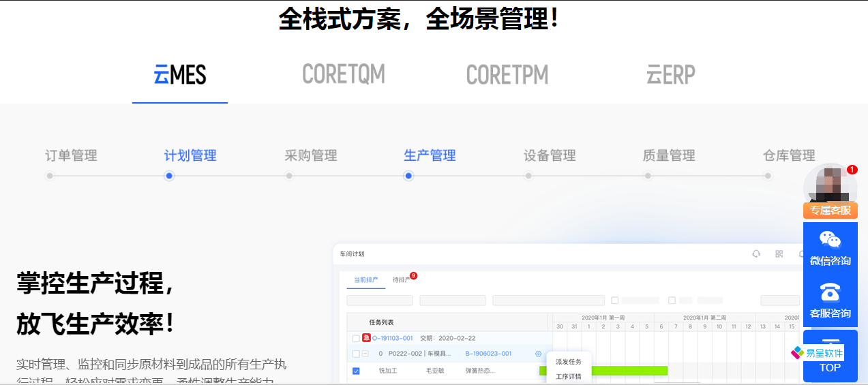Click the wide third filter input field
This screenshot has width=868, height=385.
tap(549, 301)
